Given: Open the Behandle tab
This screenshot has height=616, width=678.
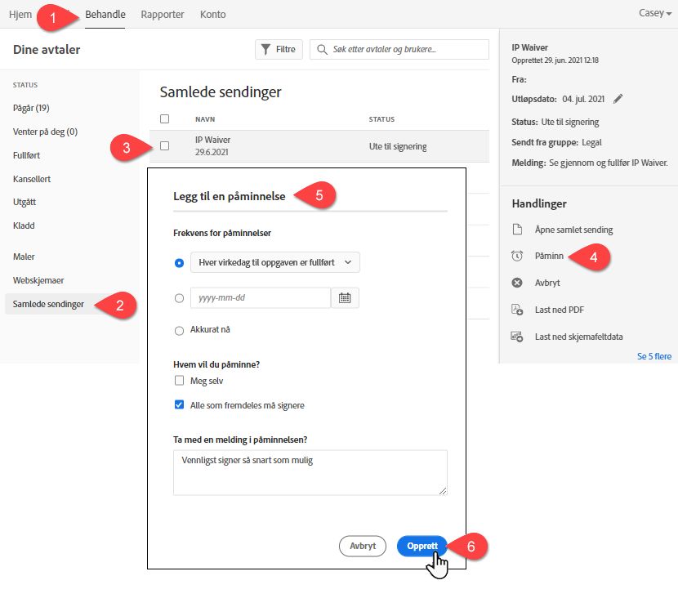Looking at the screenshot, I should click(x=105, y=14).
